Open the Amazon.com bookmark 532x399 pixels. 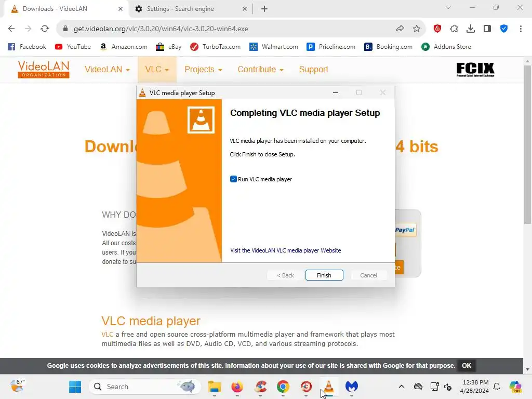tap(124, 47)
